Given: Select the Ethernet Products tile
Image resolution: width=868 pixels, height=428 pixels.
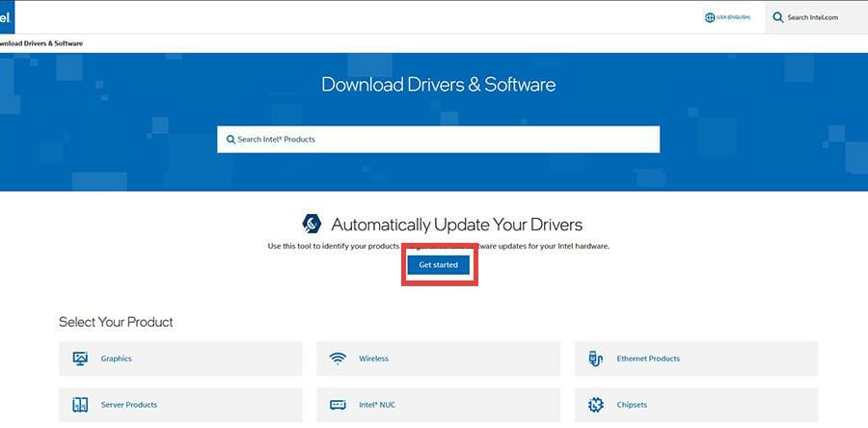Looking at the screenshot, I should pos(695,359).
